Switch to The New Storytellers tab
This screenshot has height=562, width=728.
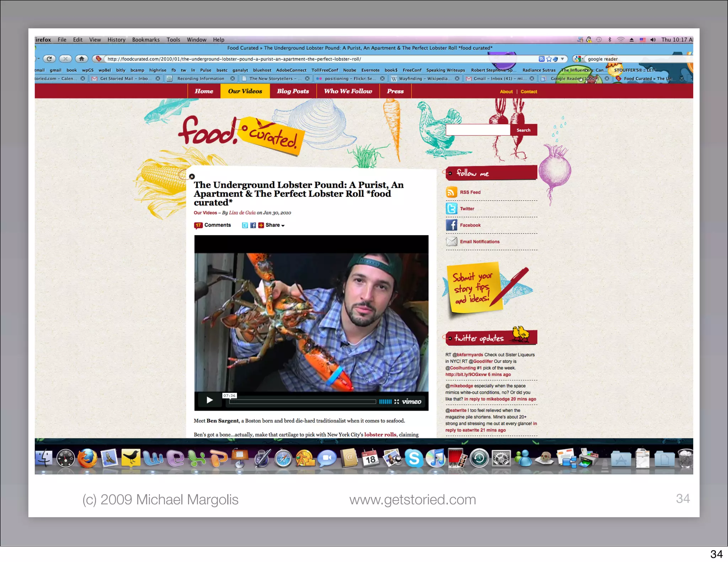[275, 79]
